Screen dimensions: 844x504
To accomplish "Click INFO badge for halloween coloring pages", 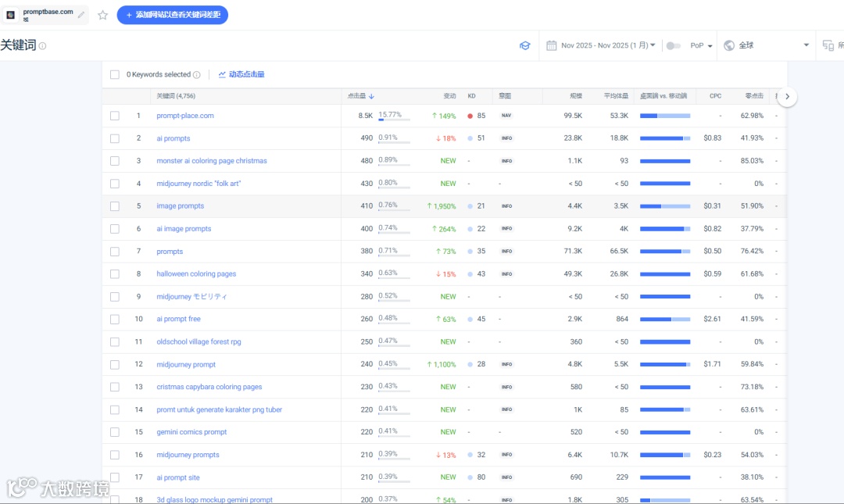I will click(x=506, y=274).
